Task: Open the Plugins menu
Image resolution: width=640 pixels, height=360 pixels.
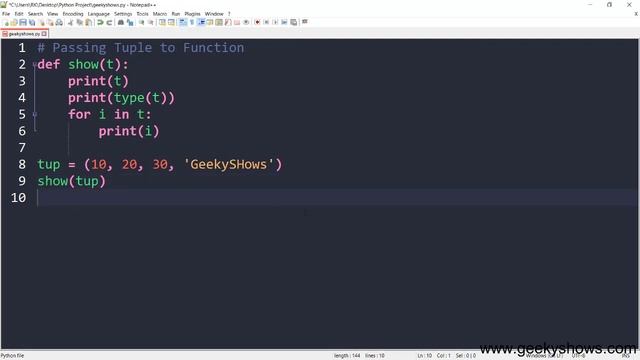Action: 192,14
